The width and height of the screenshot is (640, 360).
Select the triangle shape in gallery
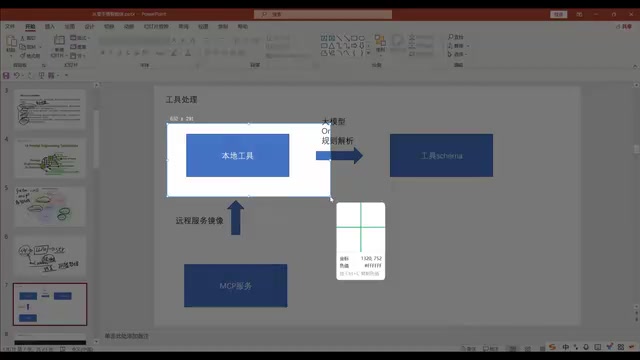pyautogui.click(x=332, y=46)
